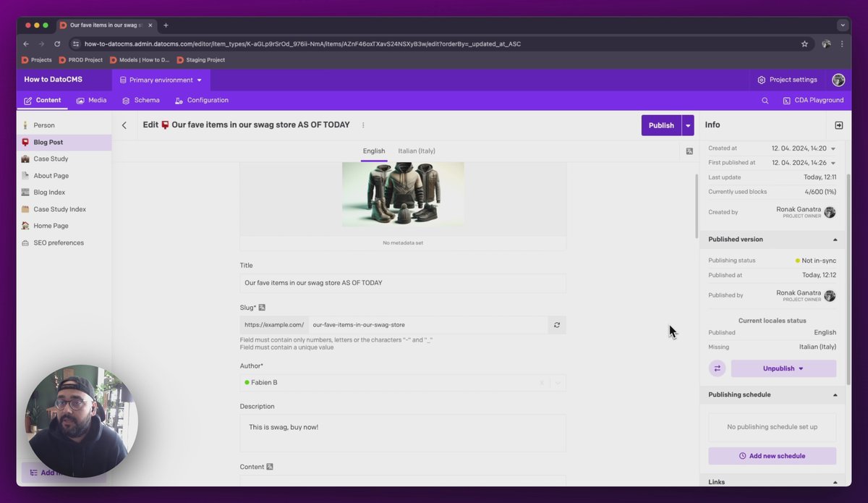The width and height of the screenshot is (868, 503).
Task: Collapse the Info sidebar panel icon
Action: click(839, 125)
